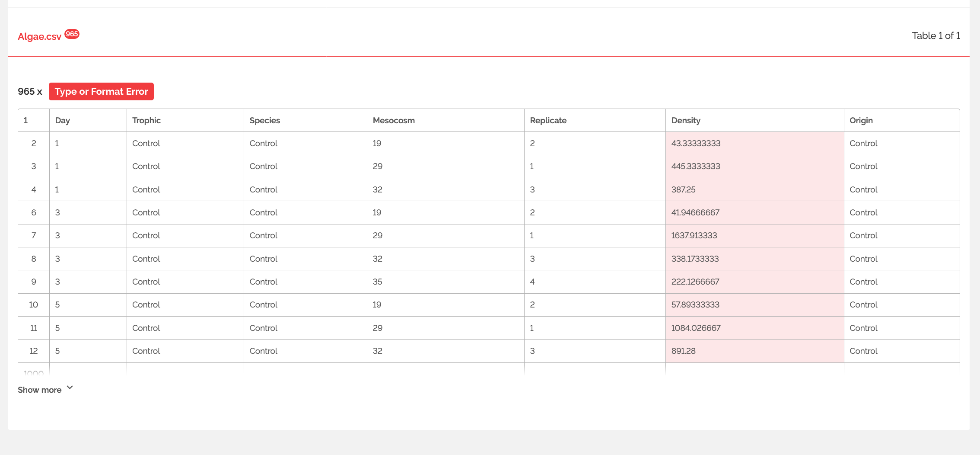Click the Density cell 43.33333333

click(755, 144)
